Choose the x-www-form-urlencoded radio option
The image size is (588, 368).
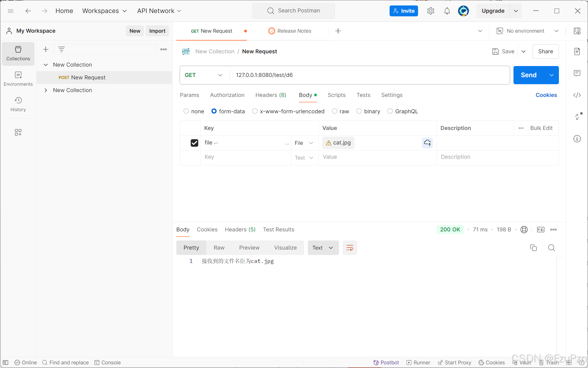tap(255, 111)
